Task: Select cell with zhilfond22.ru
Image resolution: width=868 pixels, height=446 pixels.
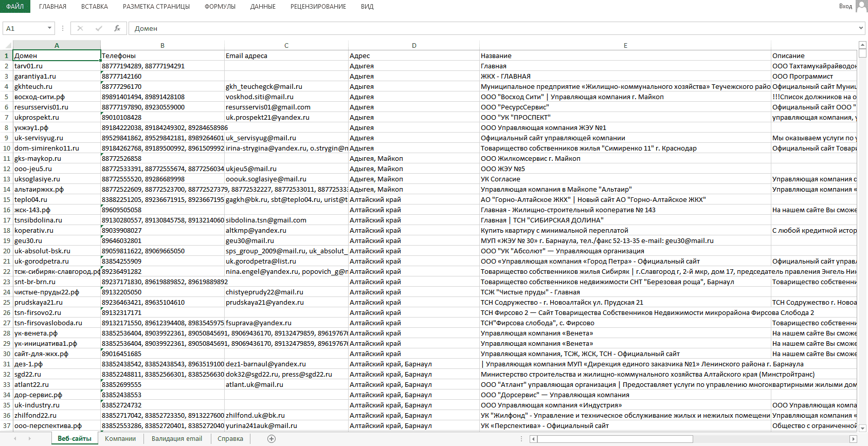Action: point(57,415)
